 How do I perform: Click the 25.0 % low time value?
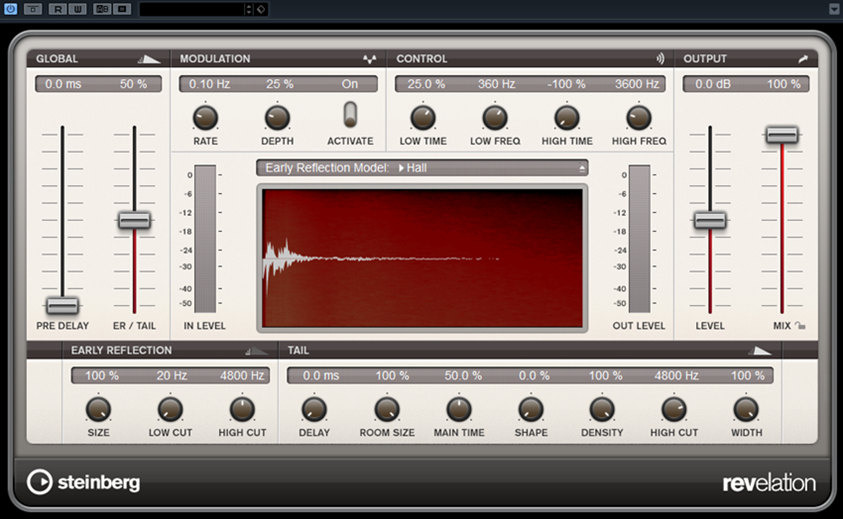[x=426, y=84]
